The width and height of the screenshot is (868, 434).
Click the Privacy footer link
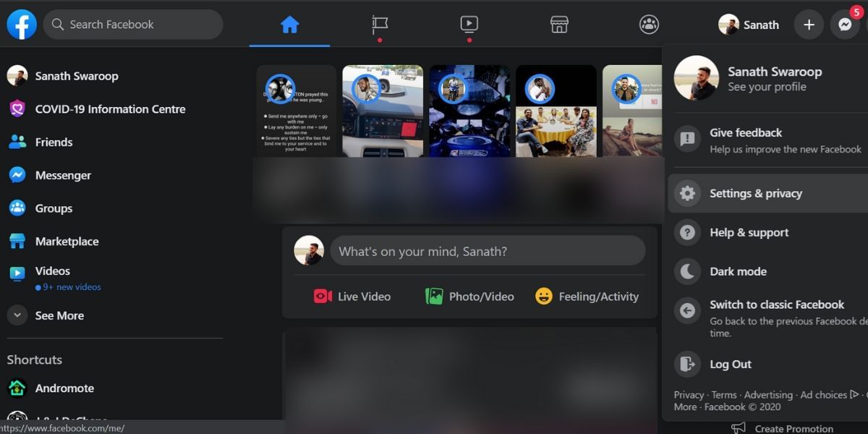pos(689,395)
